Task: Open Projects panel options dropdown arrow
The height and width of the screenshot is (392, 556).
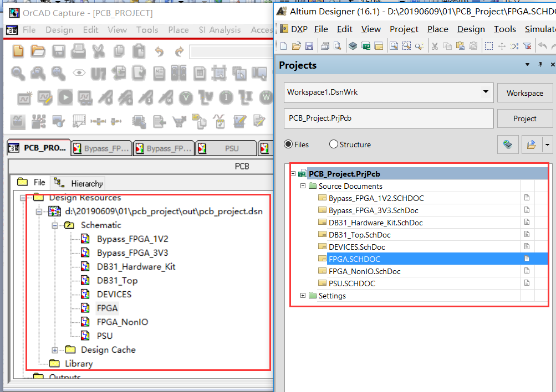Action: [527, 64]
